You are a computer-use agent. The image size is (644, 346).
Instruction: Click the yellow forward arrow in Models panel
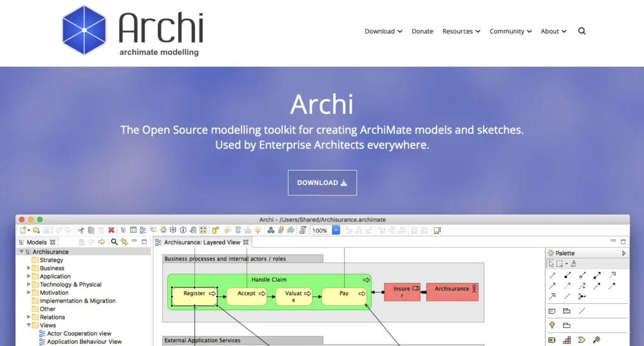point(101,242)
